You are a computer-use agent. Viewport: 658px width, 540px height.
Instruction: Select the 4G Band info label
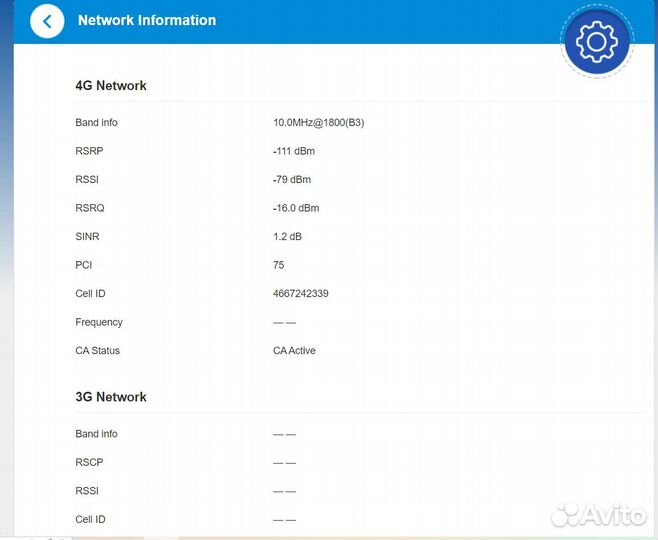pyautogui.click(x=96, y=123)
